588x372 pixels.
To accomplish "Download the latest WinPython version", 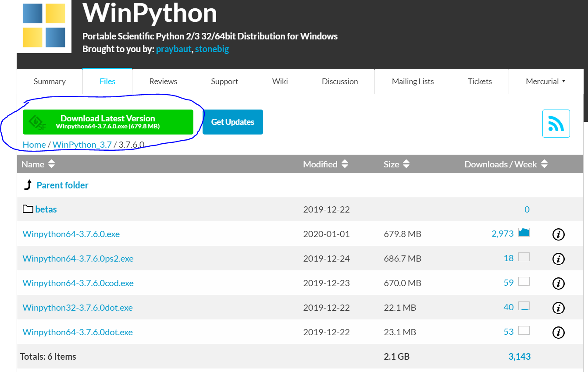I will pyautogui.click(x=108, y=121).
